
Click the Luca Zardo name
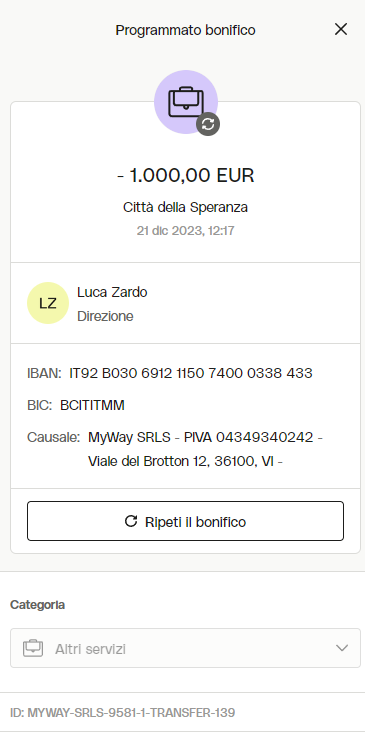112,292
